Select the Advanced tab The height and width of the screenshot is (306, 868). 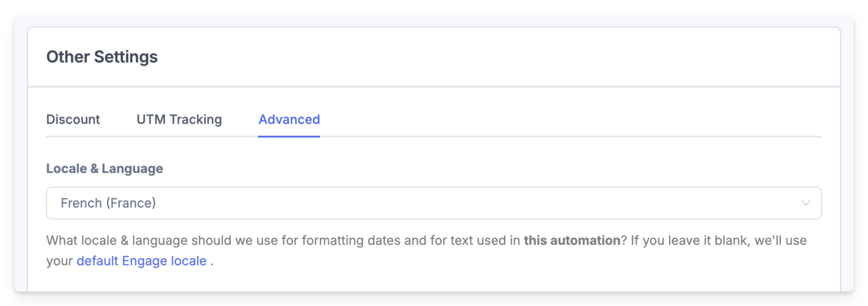(289, 119)
